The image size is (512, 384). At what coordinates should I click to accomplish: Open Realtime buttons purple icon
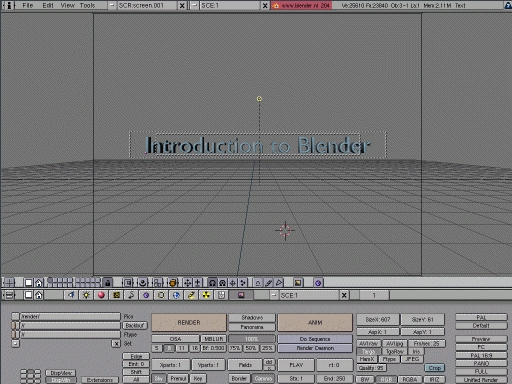coord(146,295)
